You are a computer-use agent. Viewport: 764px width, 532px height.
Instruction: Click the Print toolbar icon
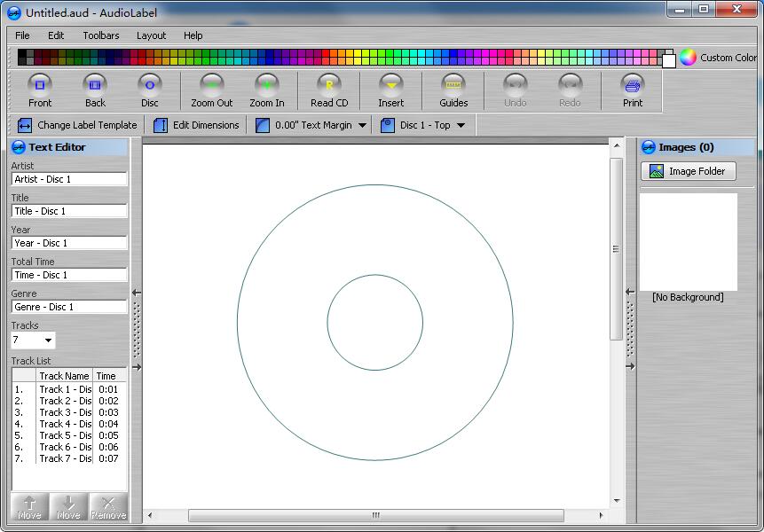pyautogui.click(x=633, y=85)
